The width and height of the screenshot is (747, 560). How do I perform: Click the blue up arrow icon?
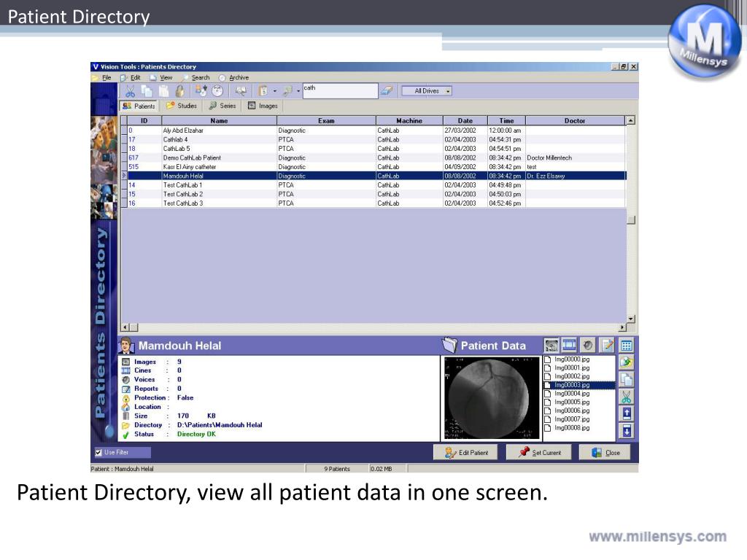click(x=627, y=414)
